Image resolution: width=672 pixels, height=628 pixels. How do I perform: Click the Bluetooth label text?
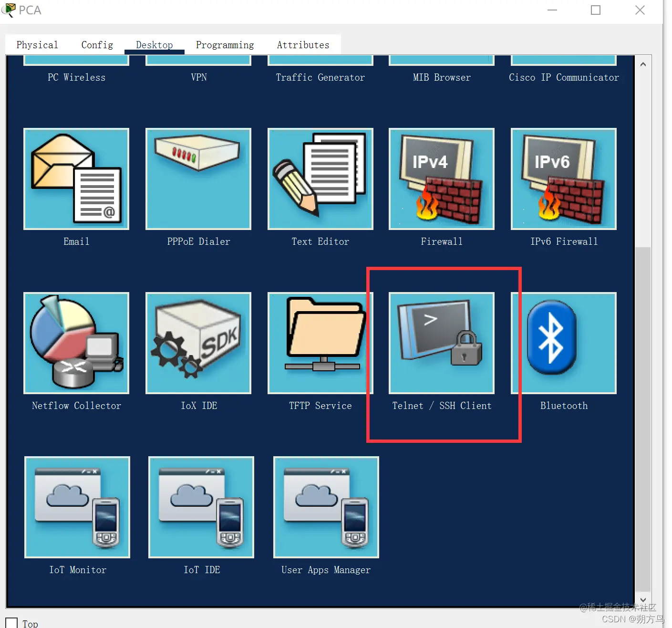tap(564, 406)
